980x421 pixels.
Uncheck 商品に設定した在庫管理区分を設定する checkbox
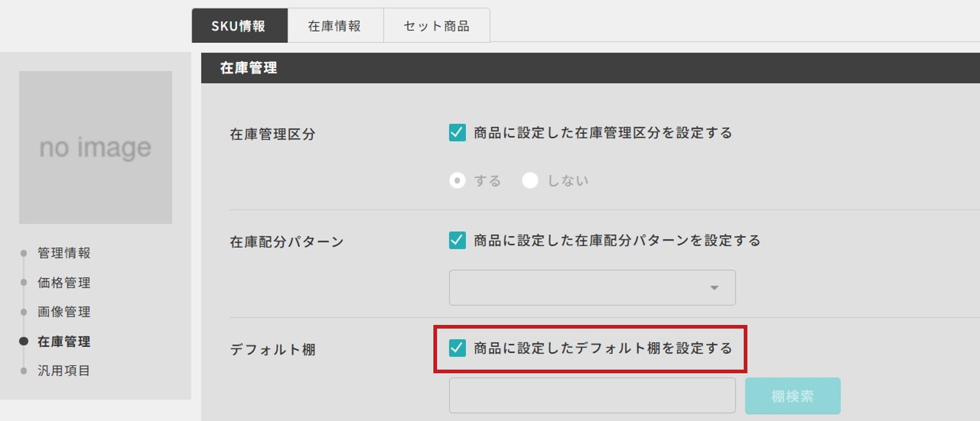pos(457,133)
